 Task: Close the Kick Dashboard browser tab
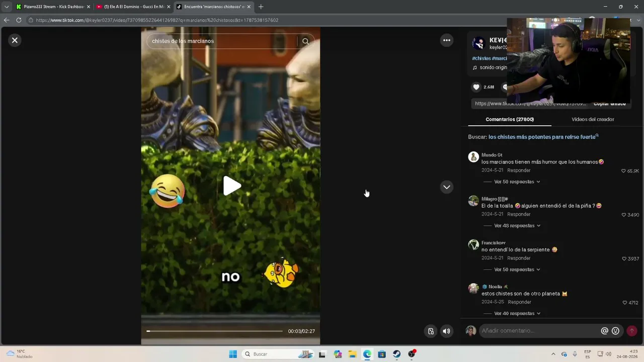[x=89, y=7]
